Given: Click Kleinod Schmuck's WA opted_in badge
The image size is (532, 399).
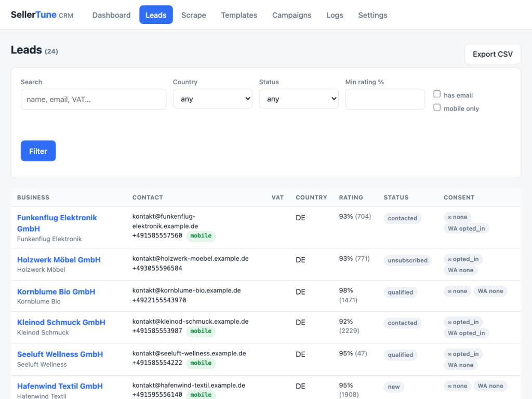Looking at the screenshot, I should pyautogui.click(x=466, y=333).
